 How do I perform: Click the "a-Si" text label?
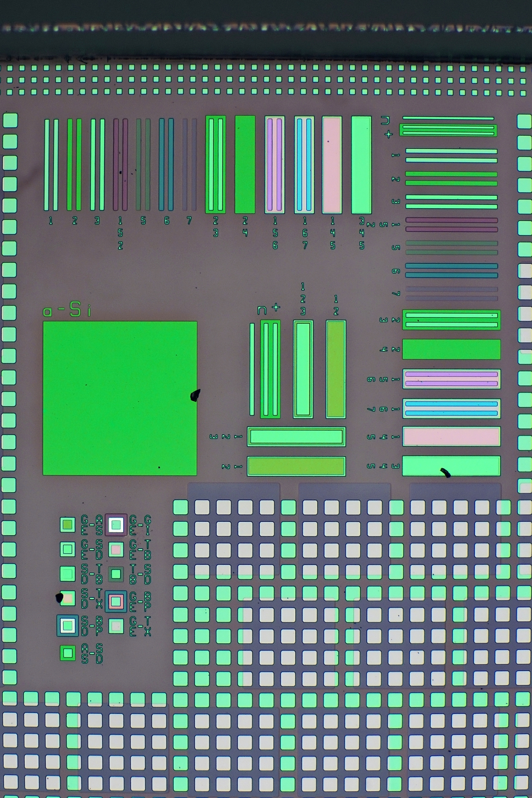67,310
